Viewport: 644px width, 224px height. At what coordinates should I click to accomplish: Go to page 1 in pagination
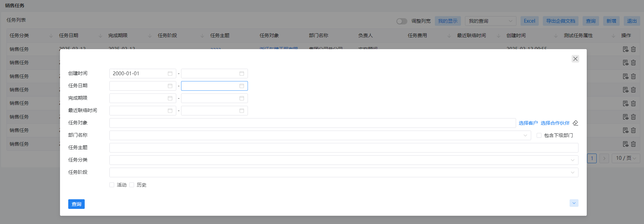[592, 158]
